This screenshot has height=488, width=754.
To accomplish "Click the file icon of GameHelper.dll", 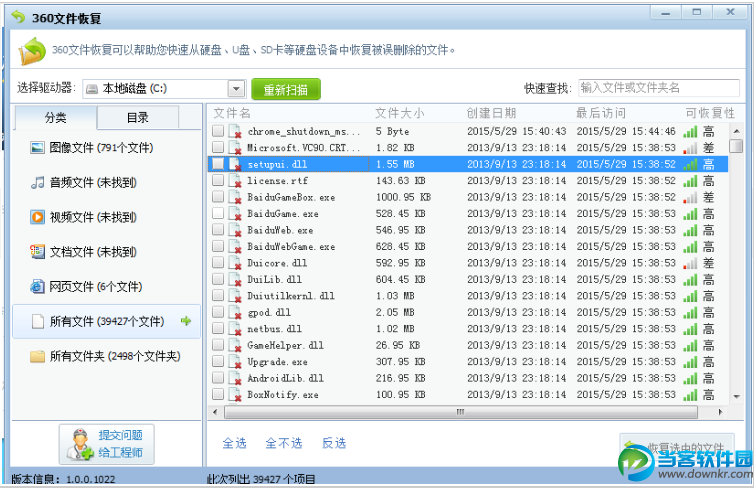I will coord(235,345).
